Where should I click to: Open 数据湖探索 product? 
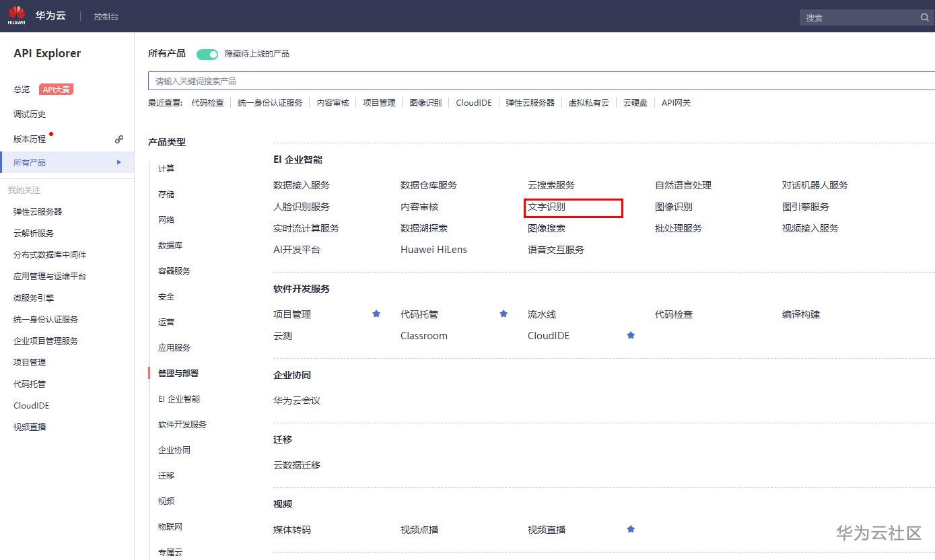click(424, 228)
